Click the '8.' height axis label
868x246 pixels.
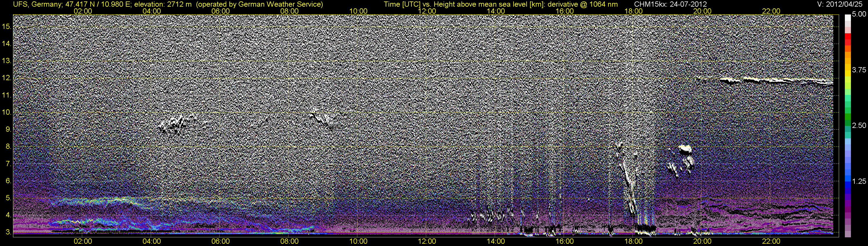point(9,147)
